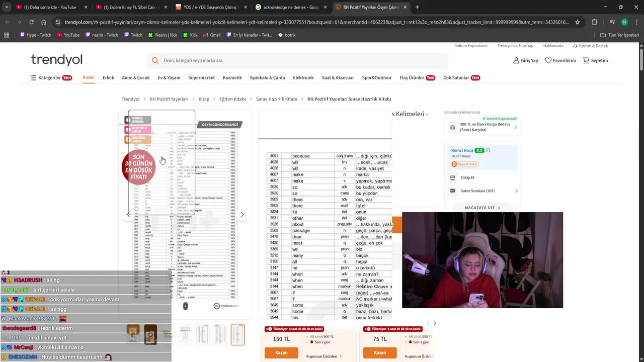
Task: Open Kitap breadcrumb link
Action: [x=204, y=99]
